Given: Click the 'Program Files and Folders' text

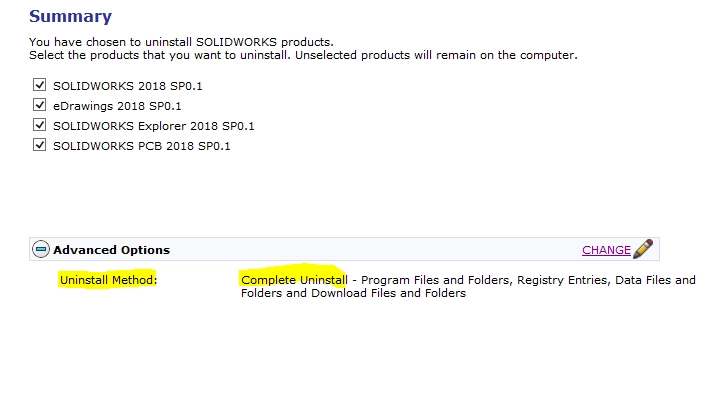Looking at the screenshot, I should click(435, 280).
